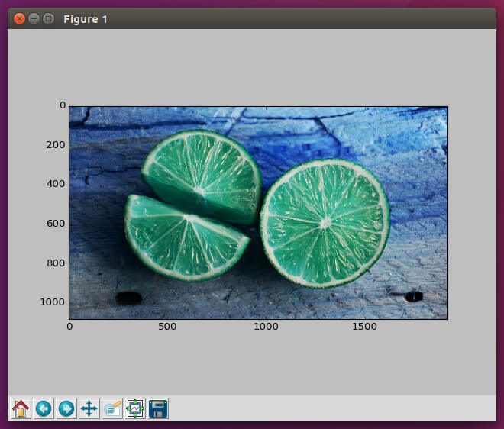This screenshot has width=504, height=429.
Task: Activate the Pan axes tool
Action: pos(89,408)
